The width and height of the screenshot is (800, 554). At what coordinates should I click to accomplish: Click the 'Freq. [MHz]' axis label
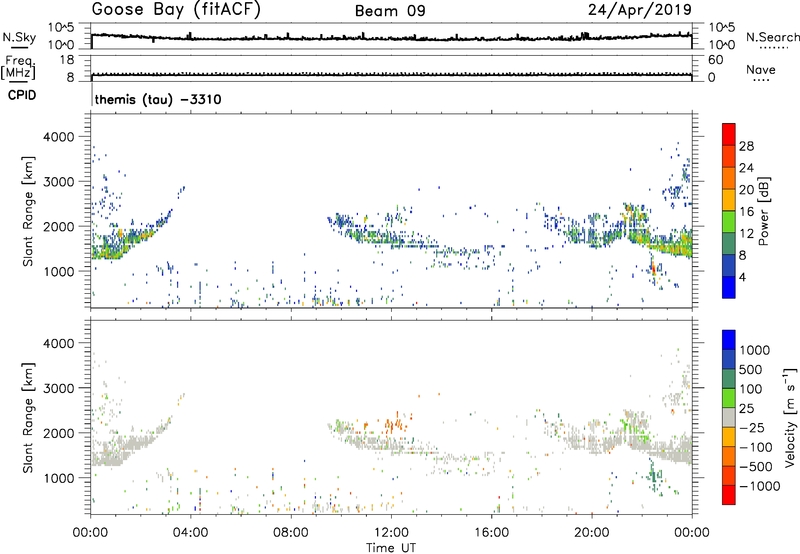(19, 68)
